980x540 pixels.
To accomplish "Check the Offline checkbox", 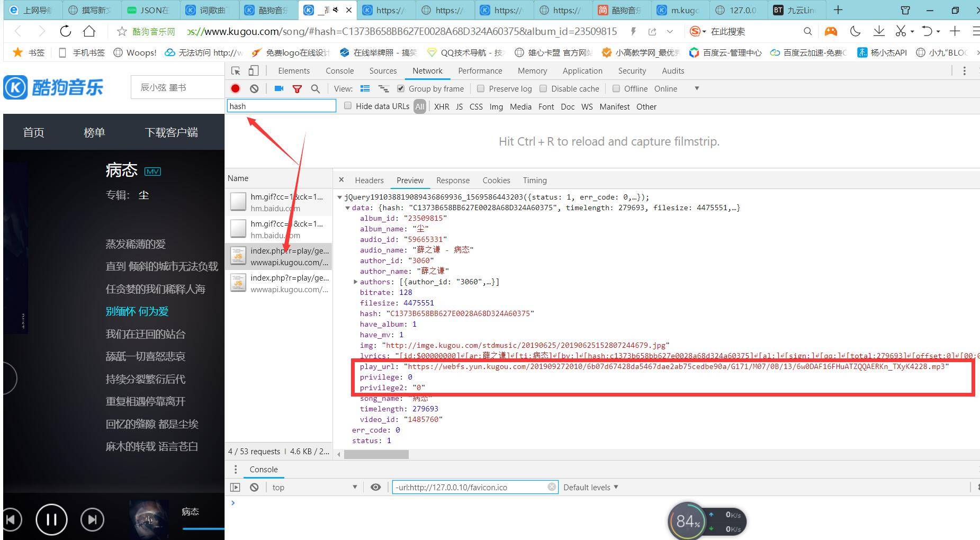I will (x=616, y=88).
